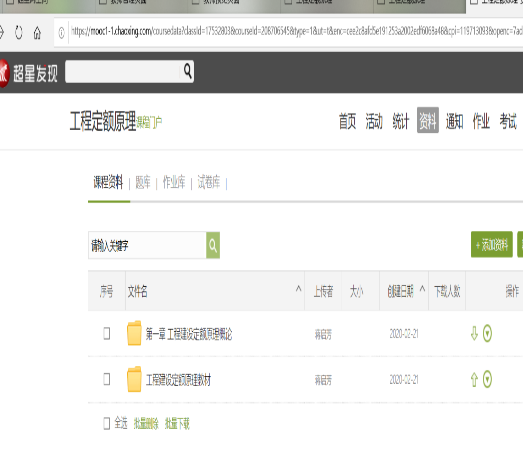
Task: Check the box for 第一章 工程建设定额原理概论
Action: [106, 333]
